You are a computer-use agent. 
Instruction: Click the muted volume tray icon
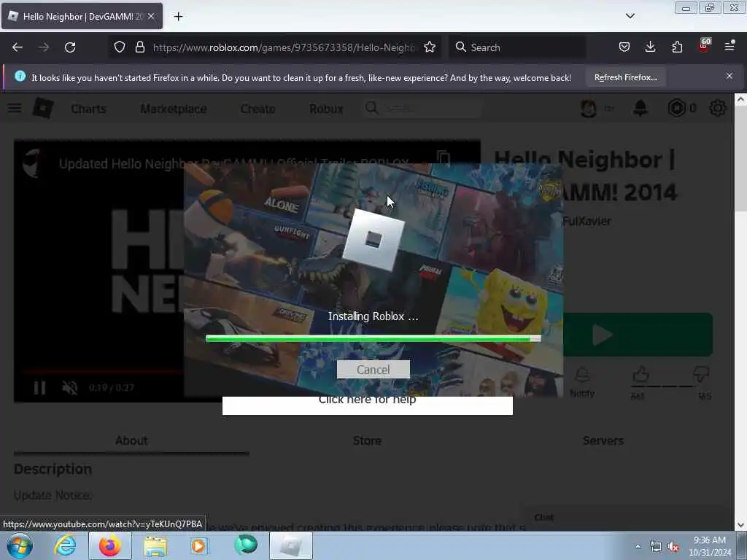(x=673, y=547)
